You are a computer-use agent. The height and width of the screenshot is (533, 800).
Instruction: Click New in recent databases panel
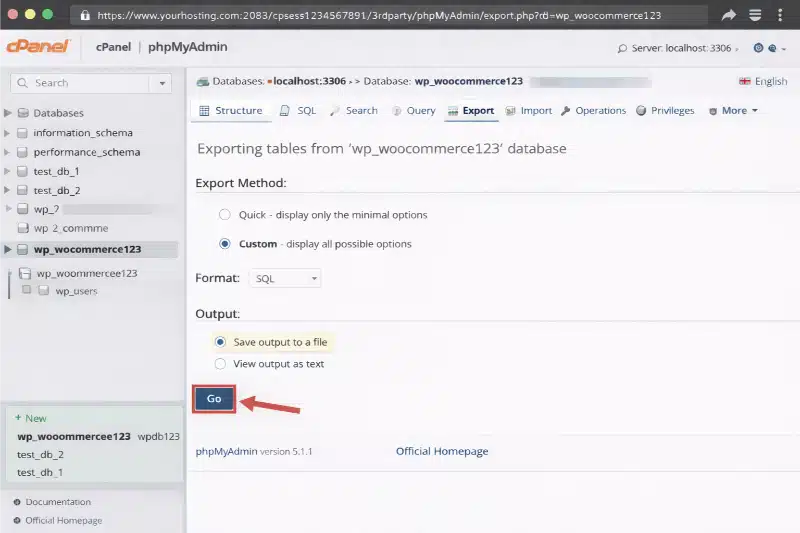[x=36, y=418]
